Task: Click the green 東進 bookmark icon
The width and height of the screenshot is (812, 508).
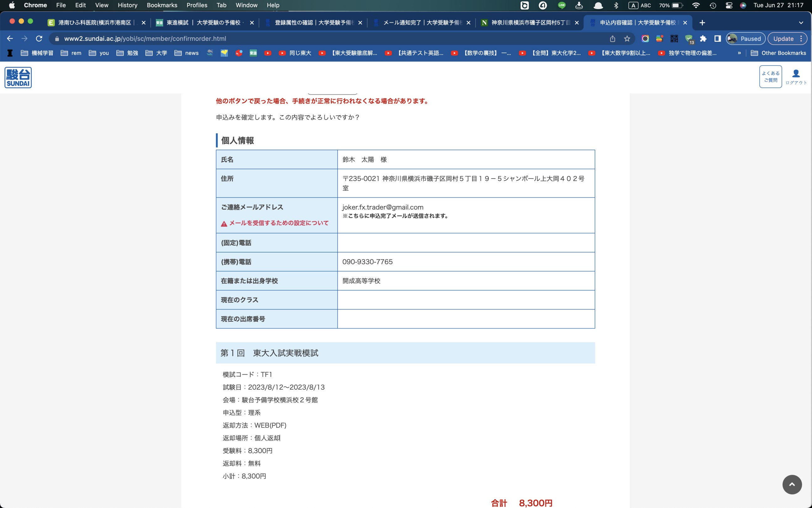Action: pyautogui.click(x=253, y=53)
